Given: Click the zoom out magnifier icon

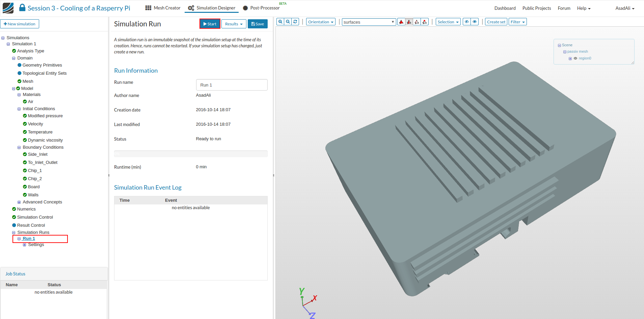Looking at the screenshot, I should click(x=288, y=22).
